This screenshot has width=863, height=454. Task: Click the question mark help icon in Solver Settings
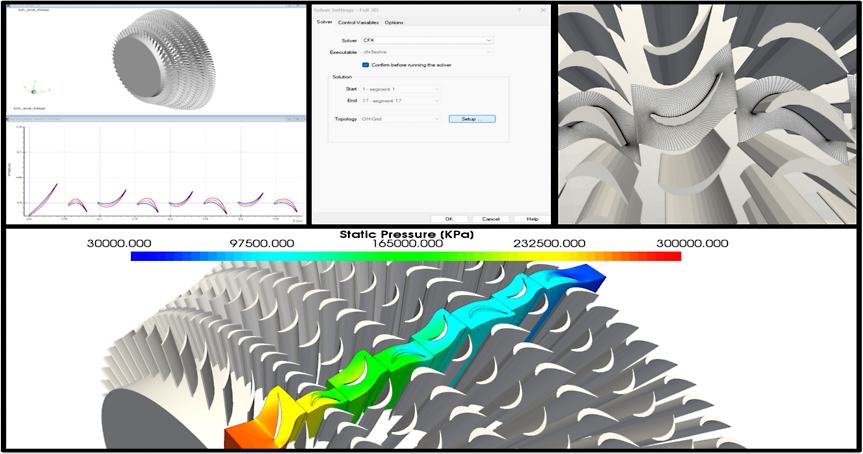pyautogui.click(x=519, y=10)
